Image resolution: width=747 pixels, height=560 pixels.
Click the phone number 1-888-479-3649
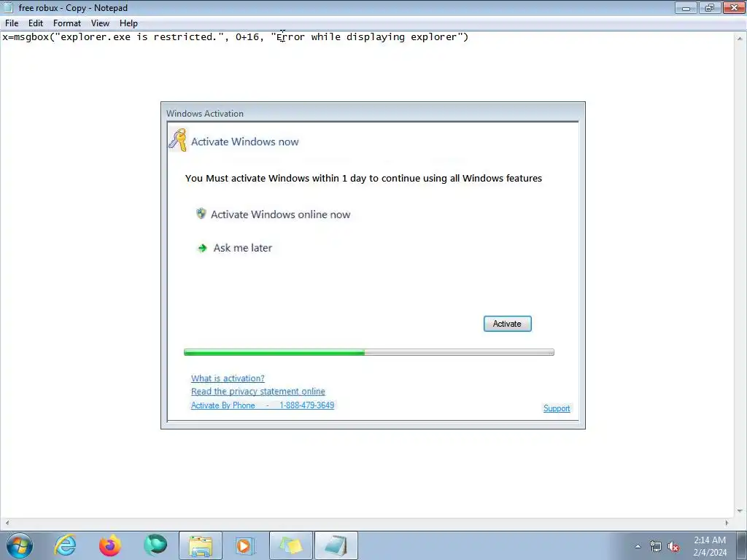pos(307,405)
